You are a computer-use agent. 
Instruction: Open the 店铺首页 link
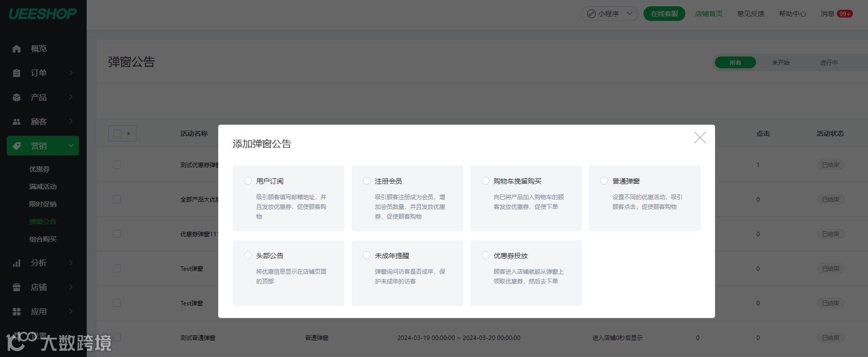click(709, 14)
